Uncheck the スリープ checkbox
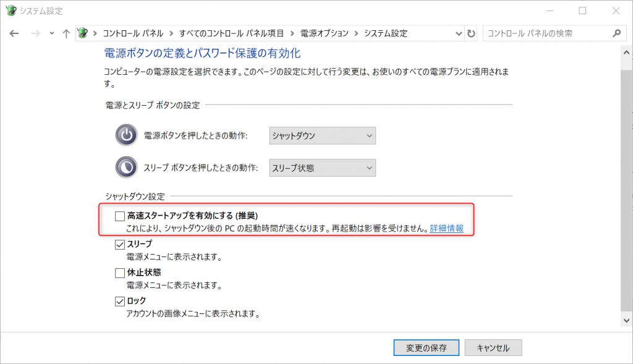 pos(120,244)
